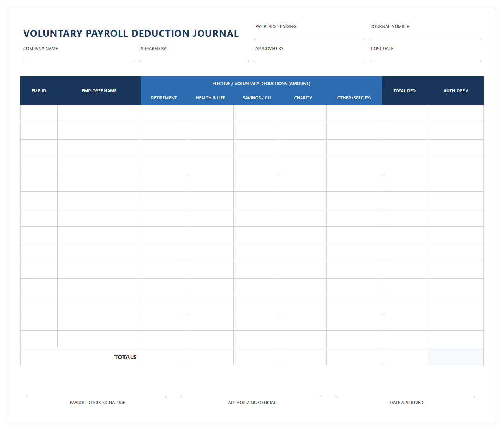Image resolution: width=504 pixels, height=431 pixels.
Task: Click the EMPLOYEE NAME column header
Action: 99,91
